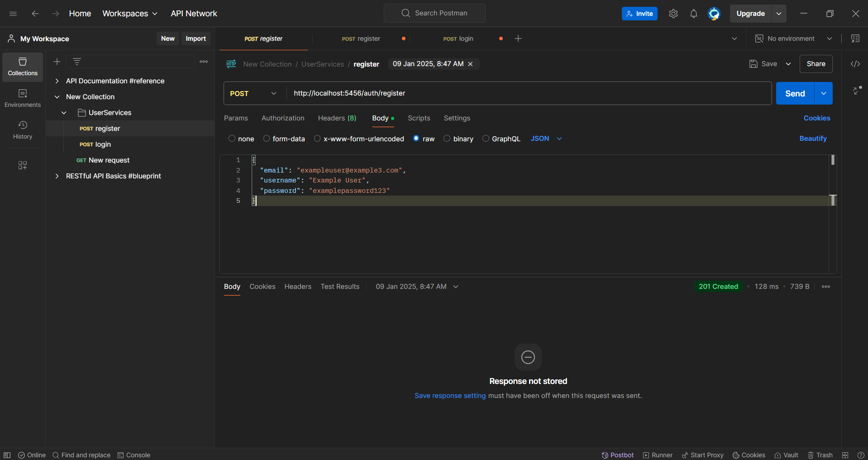Image resolution: width=868 pixels, height=460 pixels.
Task: Open the hamburger main menu
Action: pyautogui.click(x=13, y=14)
